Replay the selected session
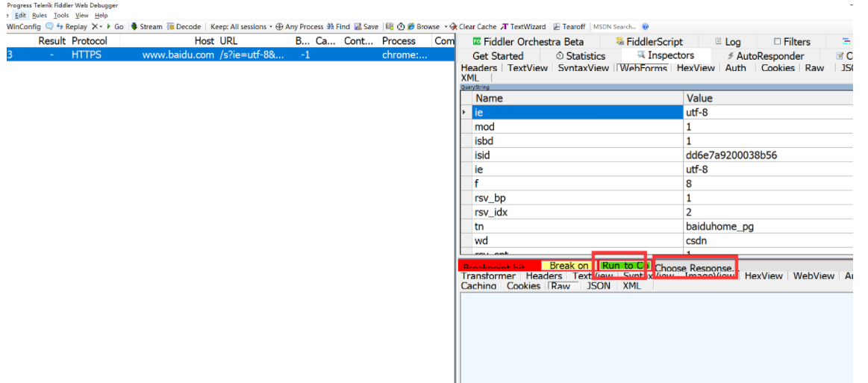The width and height of the screenshot is (868, 383). [x=72, y=27]
